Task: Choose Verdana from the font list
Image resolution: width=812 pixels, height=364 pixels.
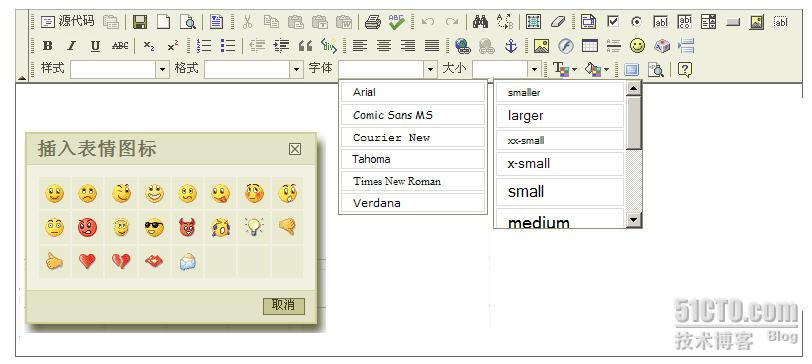Action: [413, 203]
